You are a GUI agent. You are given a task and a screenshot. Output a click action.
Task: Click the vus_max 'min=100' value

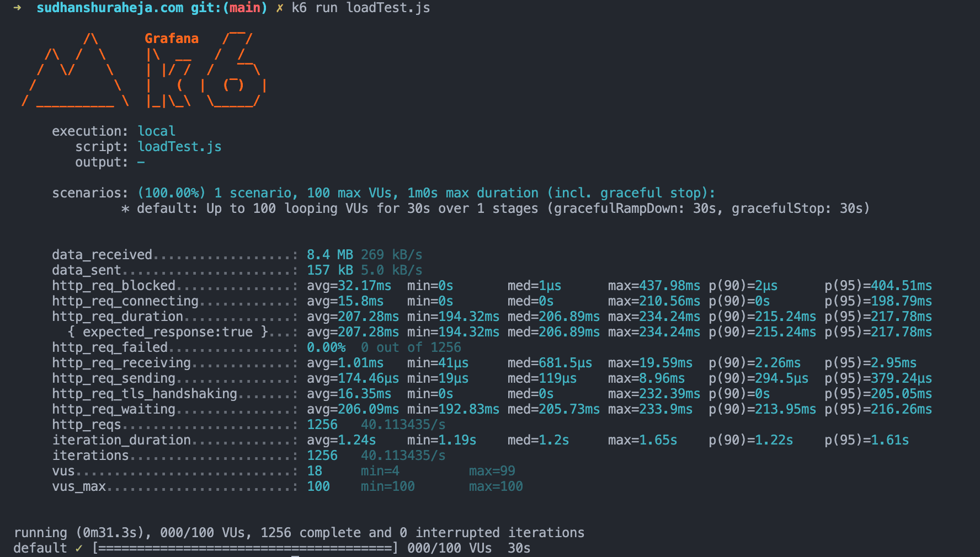(x=388, y=486)
